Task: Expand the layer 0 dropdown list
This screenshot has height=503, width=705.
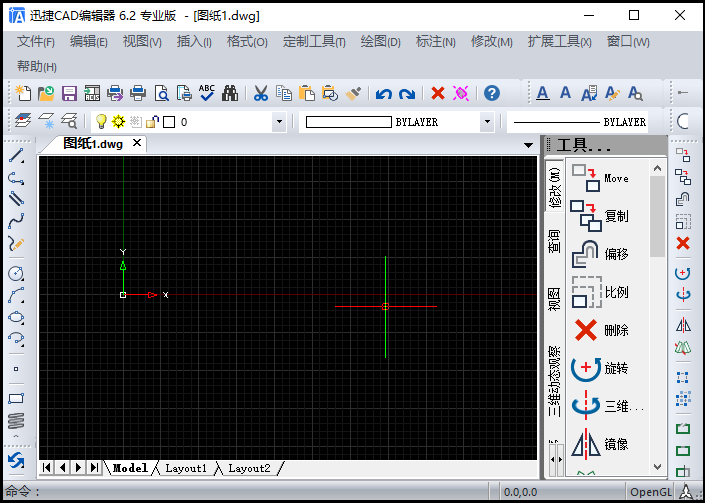Action: point(279,122)
